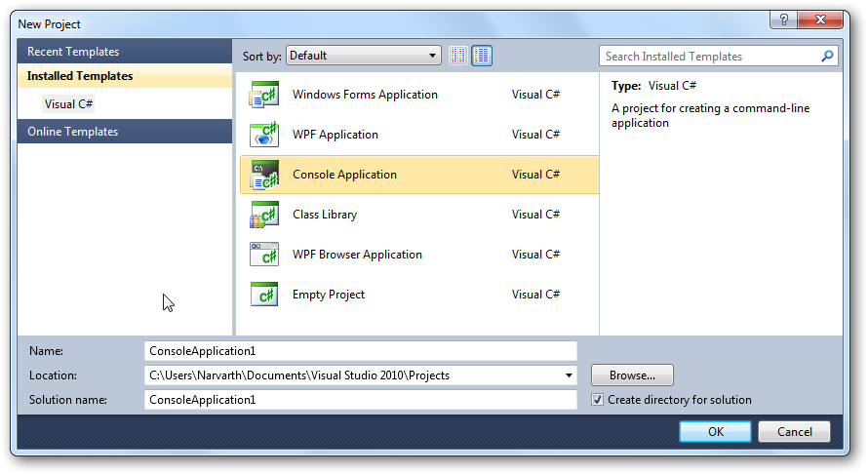Switch to medium icons view
This screenshot has width=868, height=474.
[482, 56]
